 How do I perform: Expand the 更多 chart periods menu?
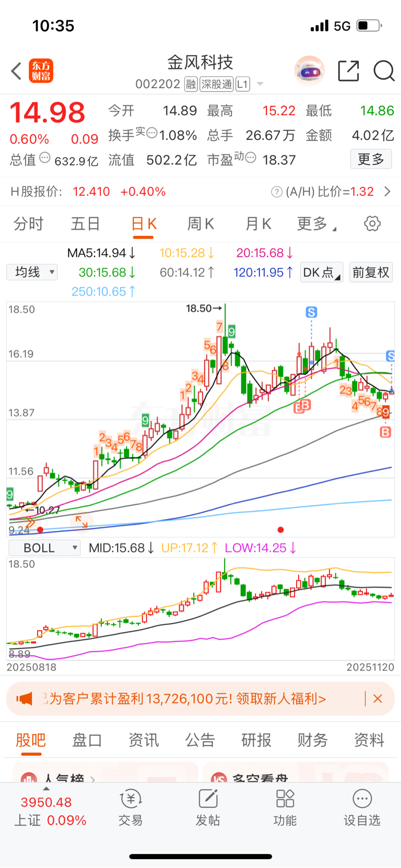(316, 224)
